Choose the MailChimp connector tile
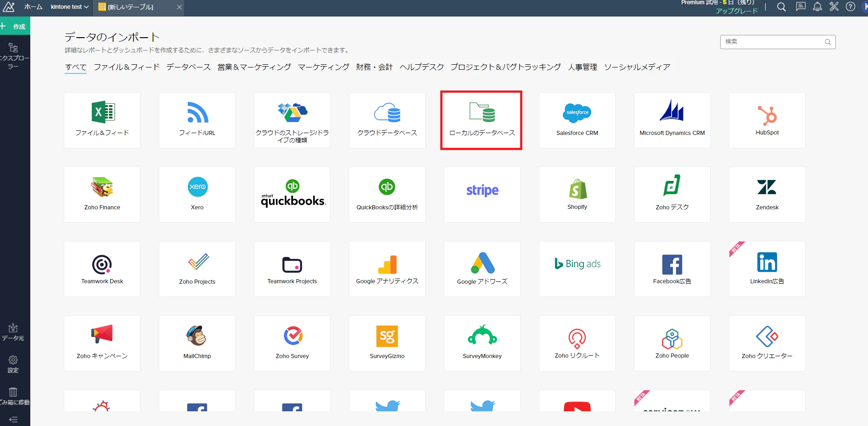Viewport: 868px width, 426px height. click(197, 343)
